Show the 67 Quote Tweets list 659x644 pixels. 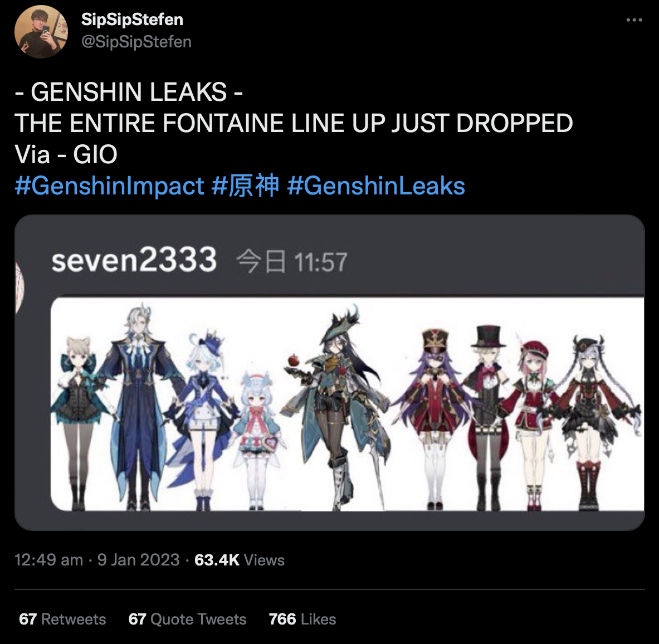click(x=187, y=619)
